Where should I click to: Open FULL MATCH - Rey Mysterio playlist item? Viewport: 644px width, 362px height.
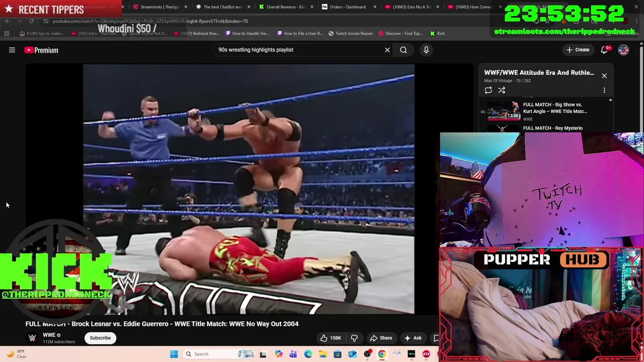(x=552, y=128)
